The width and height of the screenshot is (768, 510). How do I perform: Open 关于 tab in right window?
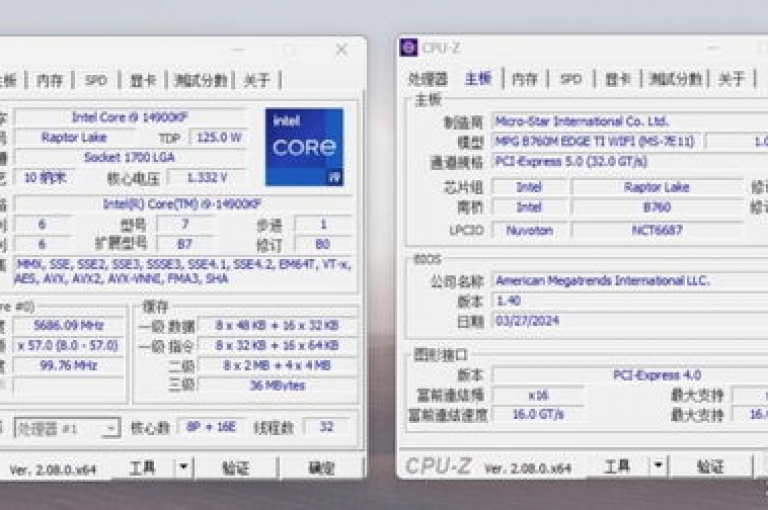pyautogui.click(x=732, y=79)
